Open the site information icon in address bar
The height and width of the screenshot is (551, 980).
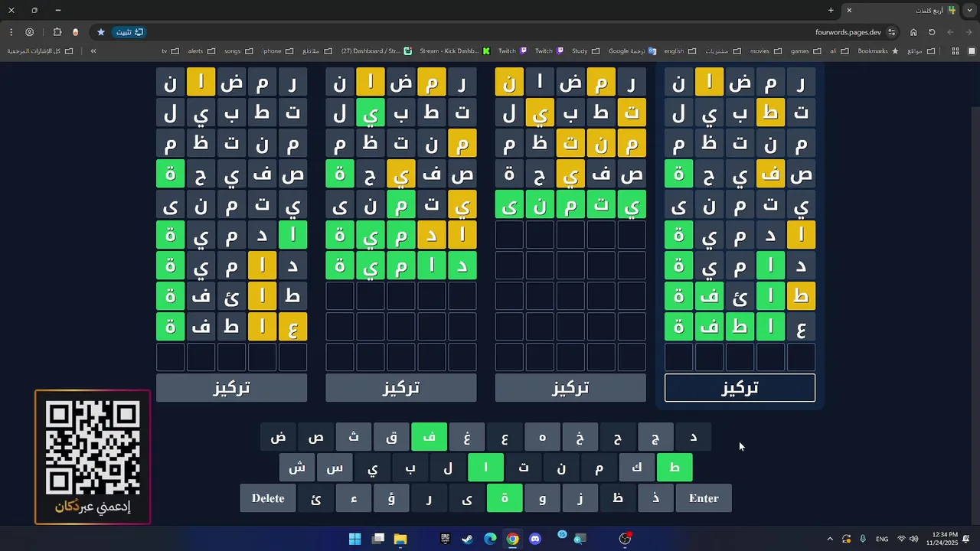point(892,32)
